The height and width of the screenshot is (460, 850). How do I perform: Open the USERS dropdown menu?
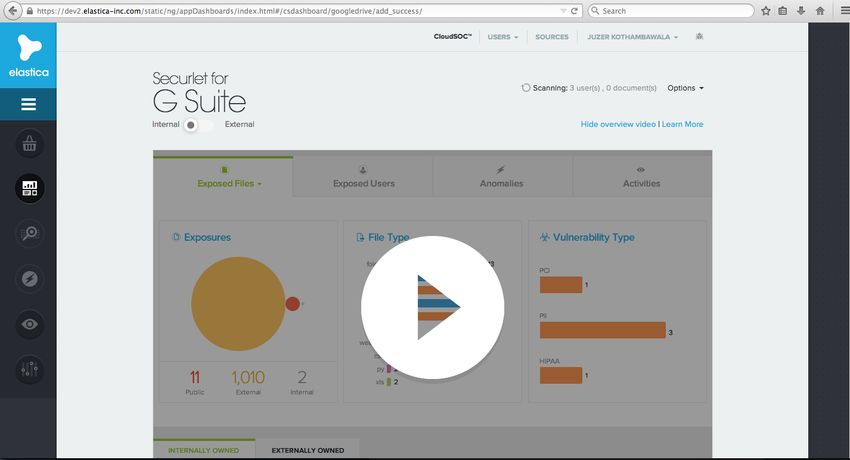click(503, 37)
